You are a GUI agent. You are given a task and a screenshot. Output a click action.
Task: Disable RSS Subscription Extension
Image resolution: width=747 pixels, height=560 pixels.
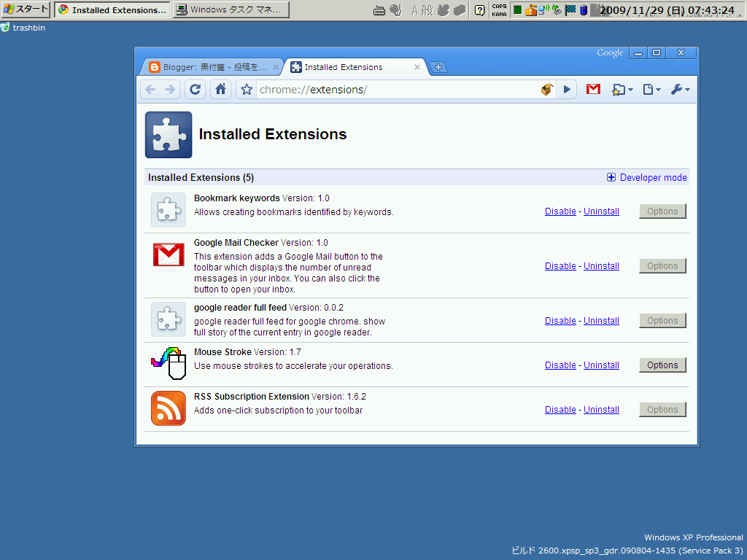coord(560,410)
